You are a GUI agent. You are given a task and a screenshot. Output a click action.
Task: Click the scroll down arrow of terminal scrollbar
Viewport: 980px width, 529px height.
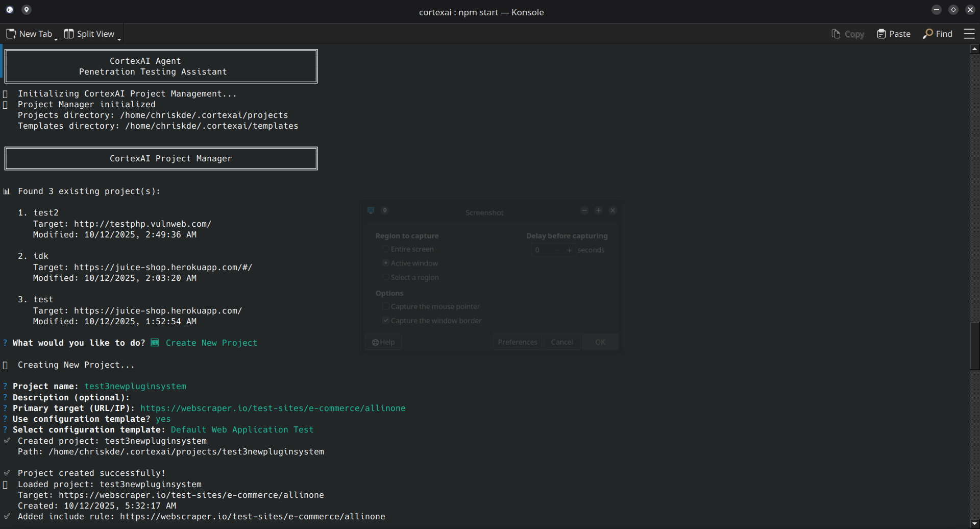(974, 523)
